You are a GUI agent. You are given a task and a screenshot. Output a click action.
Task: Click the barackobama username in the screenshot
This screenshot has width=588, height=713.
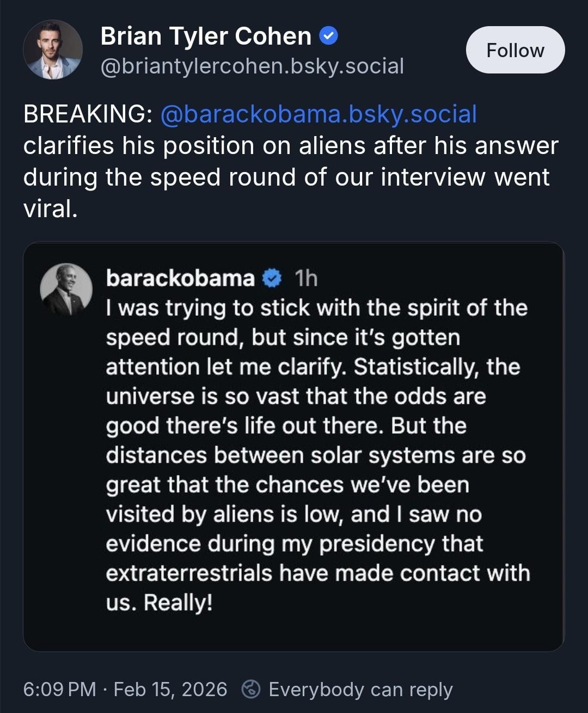pyautogui.click(x=180, y=278)
